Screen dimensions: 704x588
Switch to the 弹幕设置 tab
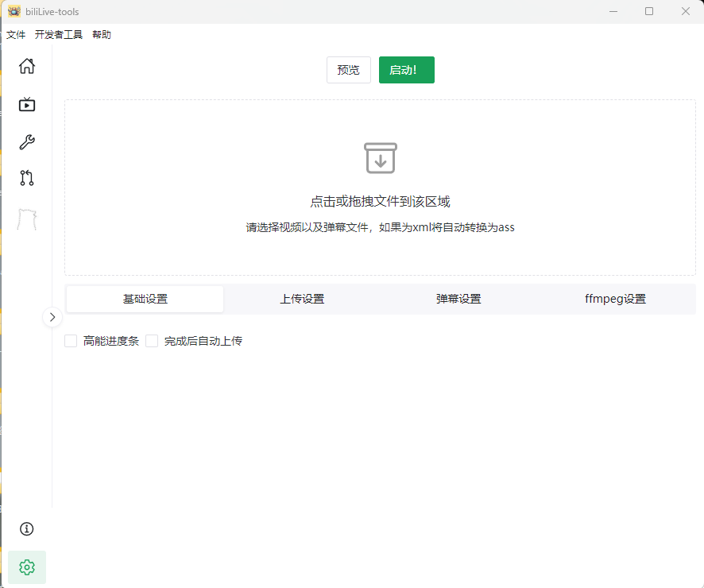pyautogui.click(x=458, y=299)
